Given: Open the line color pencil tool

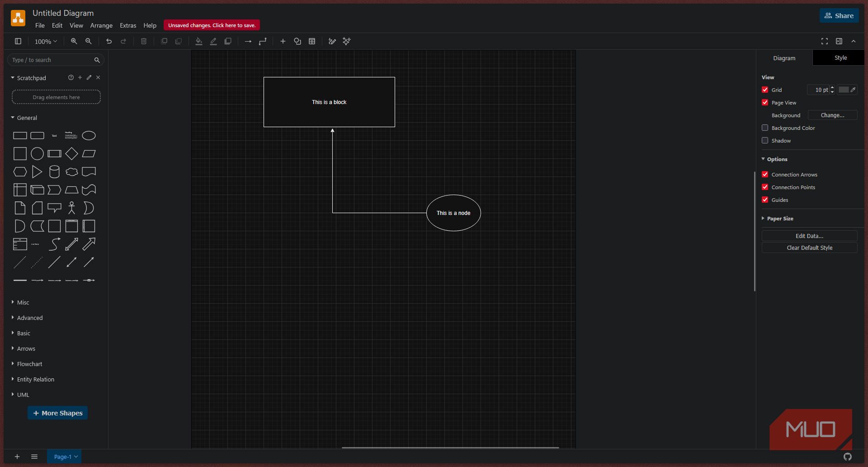Looking at the screenshot, I should [213, 41].
